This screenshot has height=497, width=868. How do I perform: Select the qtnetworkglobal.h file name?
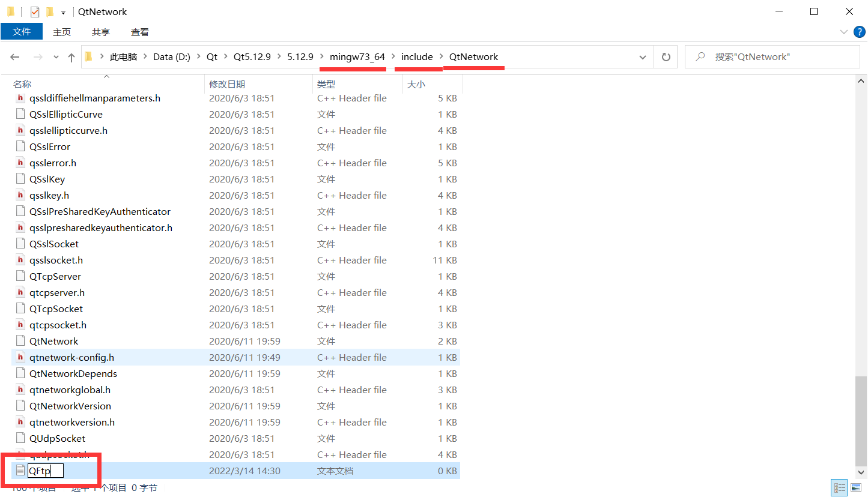pyautogui.click(x=70, y=390)
